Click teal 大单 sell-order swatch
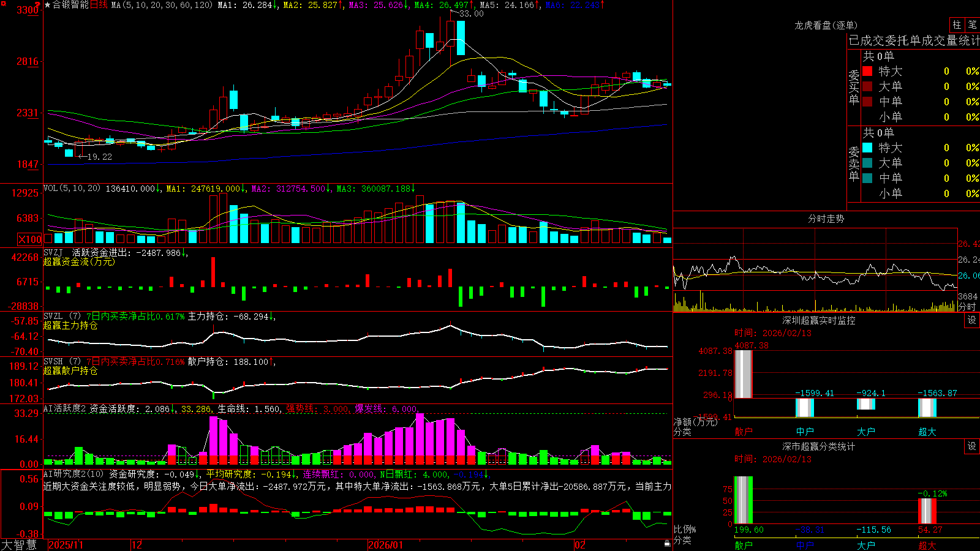This screenshot has height=551, width=980. 867,163
